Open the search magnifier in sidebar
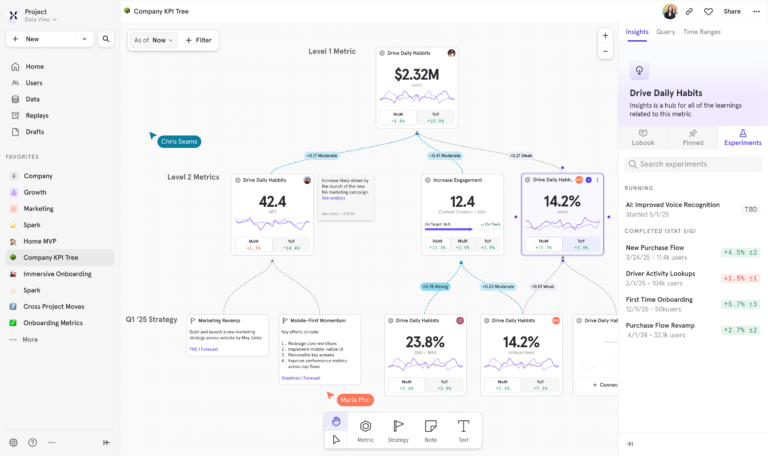 [x=106, y=39]
